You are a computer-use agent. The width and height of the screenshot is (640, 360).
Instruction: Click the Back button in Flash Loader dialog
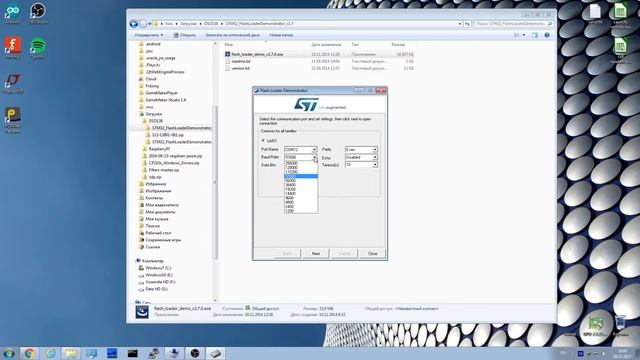click(x=287, y=253)
